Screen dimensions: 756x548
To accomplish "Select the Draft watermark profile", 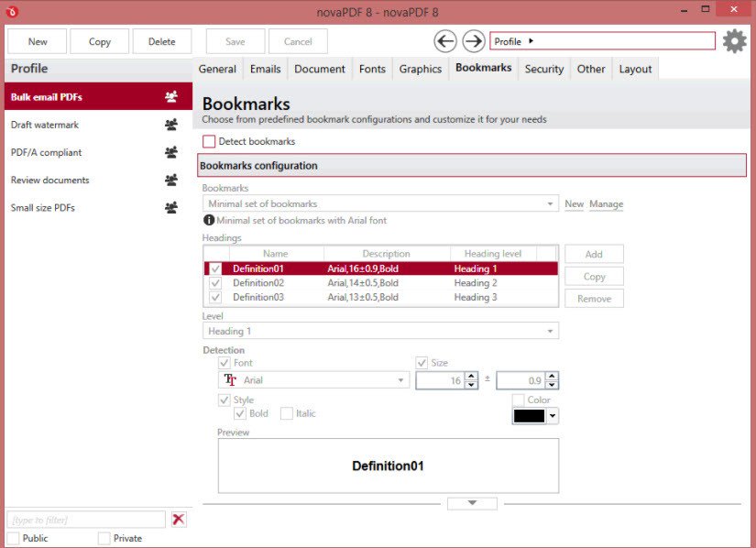I will (x=98, y=125).
